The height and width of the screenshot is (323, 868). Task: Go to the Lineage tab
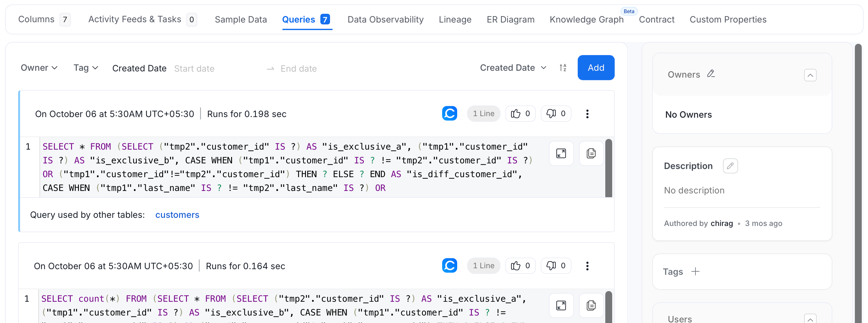pyautogui.click(x=455, y=19)
